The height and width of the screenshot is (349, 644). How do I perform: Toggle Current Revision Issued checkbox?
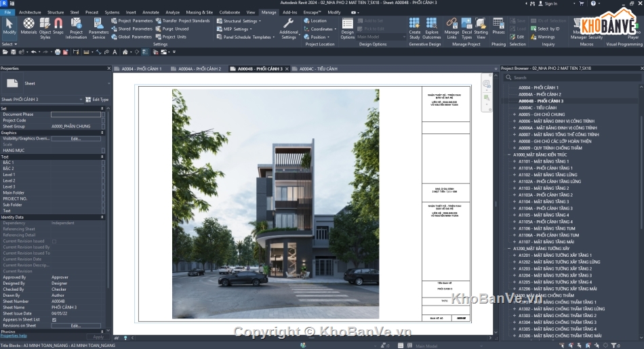pos(54,241)
